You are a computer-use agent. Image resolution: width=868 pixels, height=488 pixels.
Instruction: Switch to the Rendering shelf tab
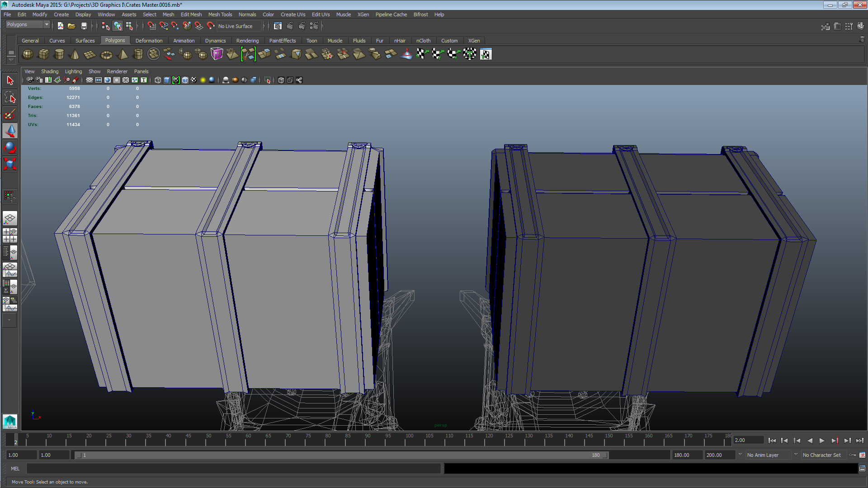[247, 41]
